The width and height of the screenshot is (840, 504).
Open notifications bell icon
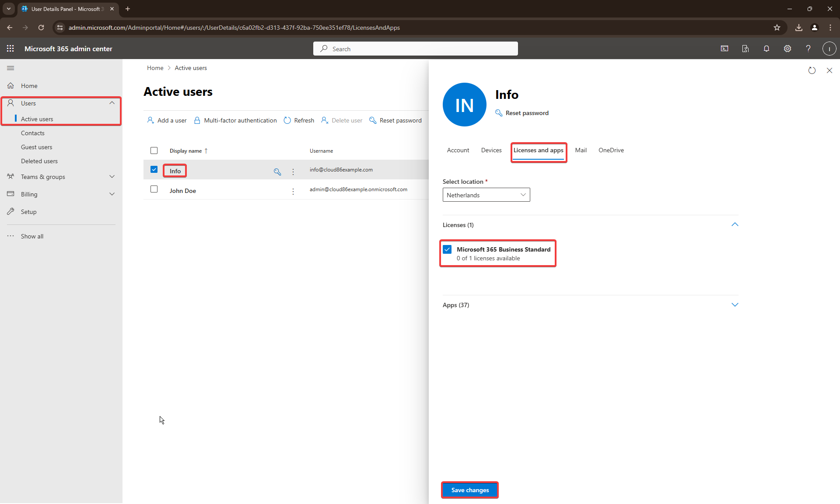[766, 49]
